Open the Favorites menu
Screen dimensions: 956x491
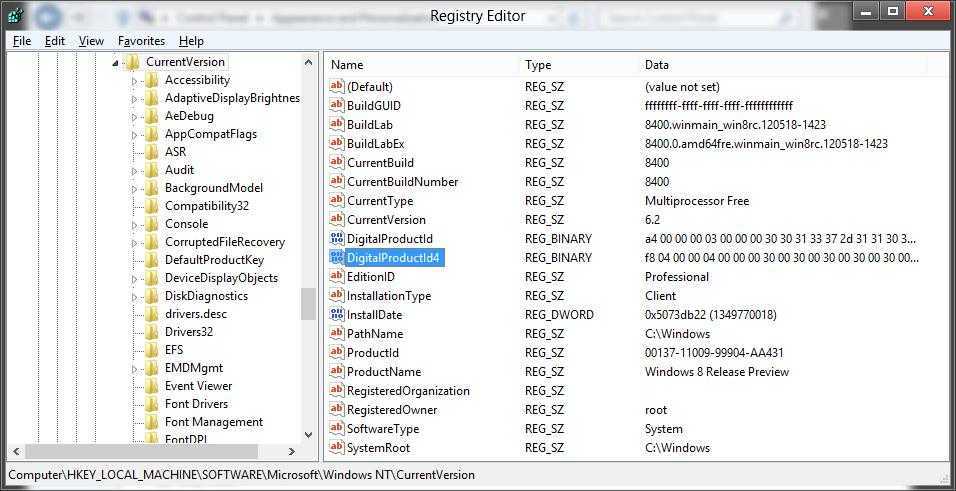pos(141,41)
